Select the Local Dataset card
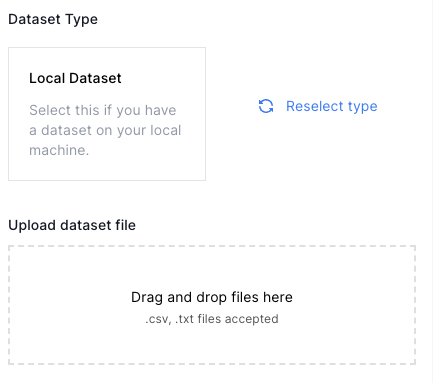 [x=107, y=114]
